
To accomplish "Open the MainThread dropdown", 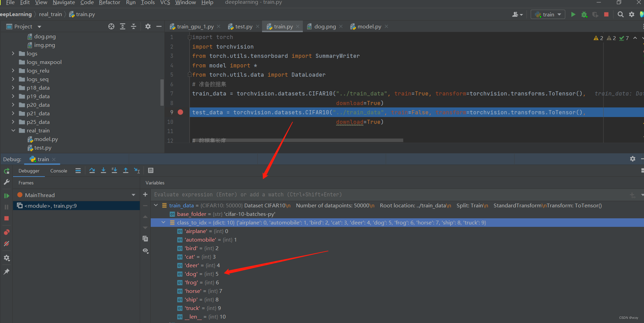I will [x=133, y=195].
